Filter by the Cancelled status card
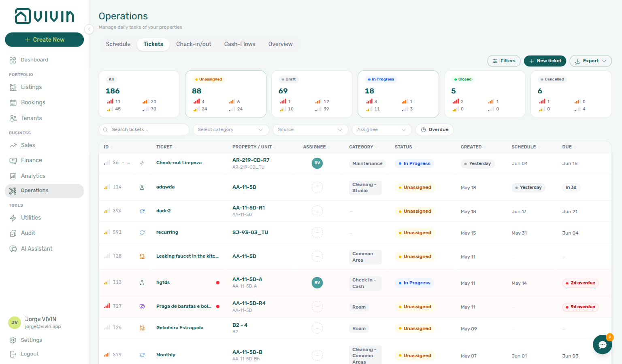 pos(571,94)
